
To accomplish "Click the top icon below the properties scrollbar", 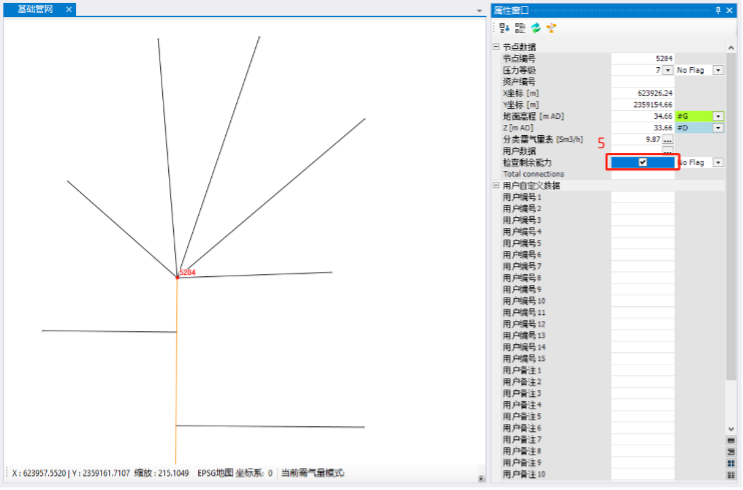I will click(731, 441).
